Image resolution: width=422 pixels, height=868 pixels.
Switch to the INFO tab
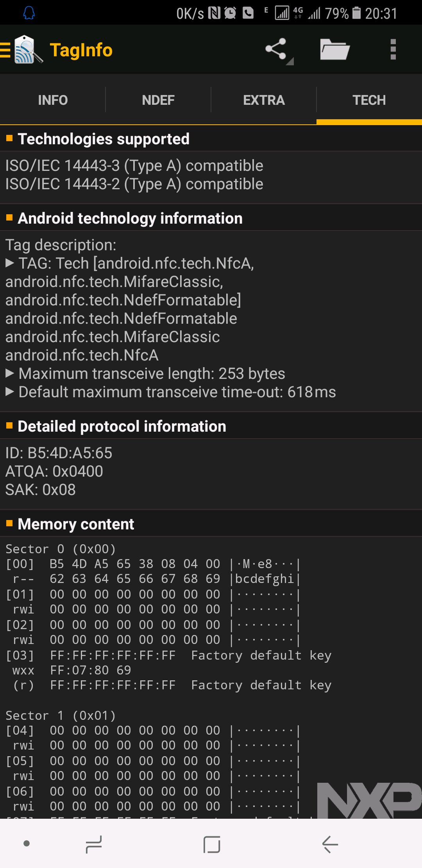coord(53,100)
